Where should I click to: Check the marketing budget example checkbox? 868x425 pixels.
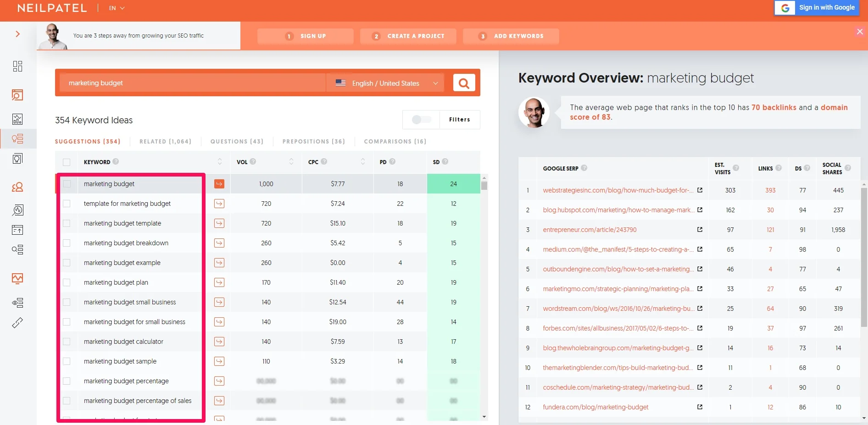[67, 263]
